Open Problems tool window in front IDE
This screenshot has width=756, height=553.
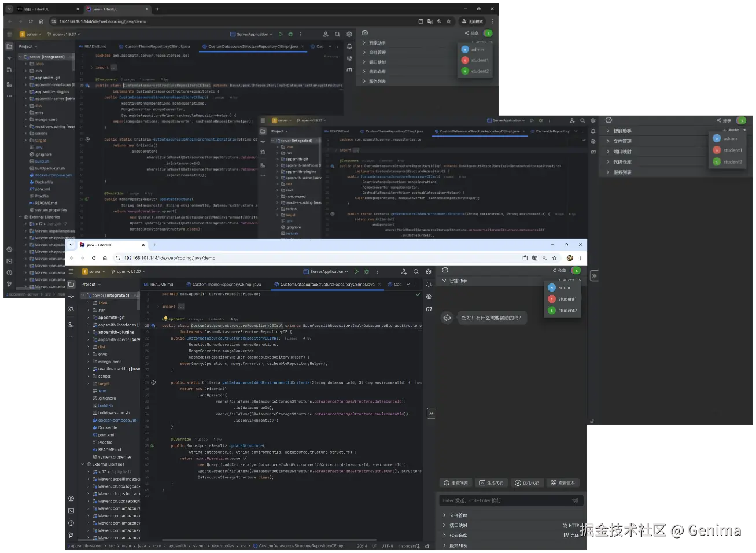pyautogui.click(x=71, y=523)
